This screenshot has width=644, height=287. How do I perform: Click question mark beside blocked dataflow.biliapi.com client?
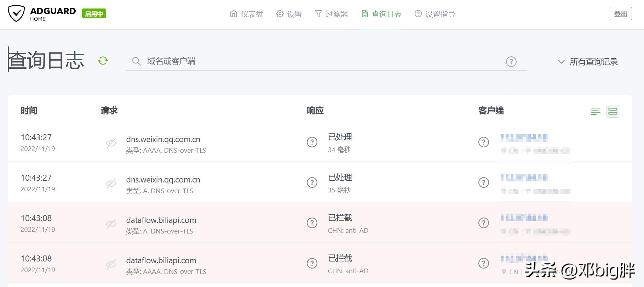[x=484, y=223]
